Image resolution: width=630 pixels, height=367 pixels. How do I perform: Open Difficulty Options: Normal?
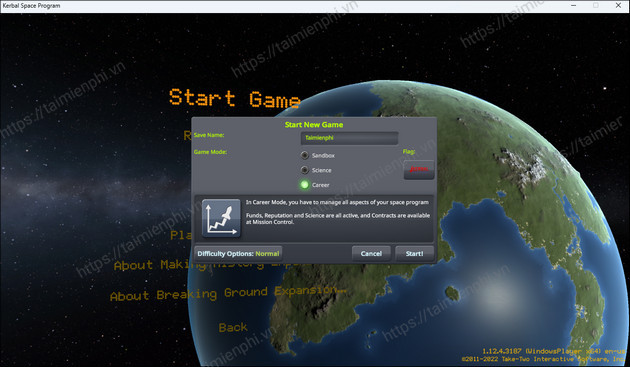tap(238, 254)
